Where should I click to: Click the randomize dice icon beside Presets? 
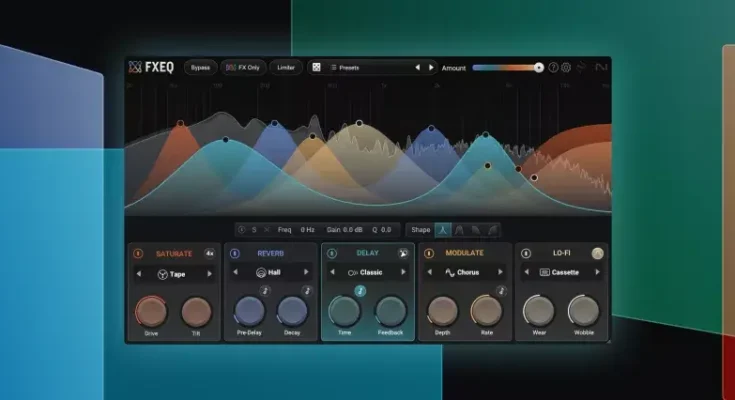point(315,68)
